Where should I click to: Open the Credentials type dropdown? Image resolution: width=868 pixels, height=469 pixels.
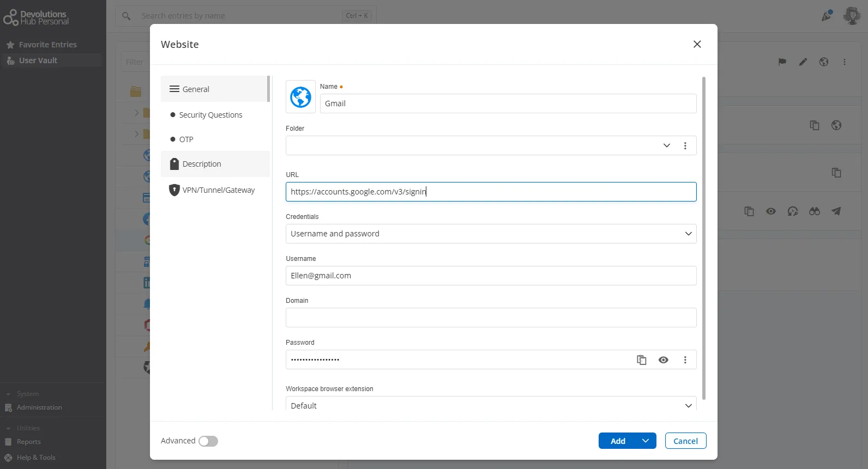(x=491, y=234)
